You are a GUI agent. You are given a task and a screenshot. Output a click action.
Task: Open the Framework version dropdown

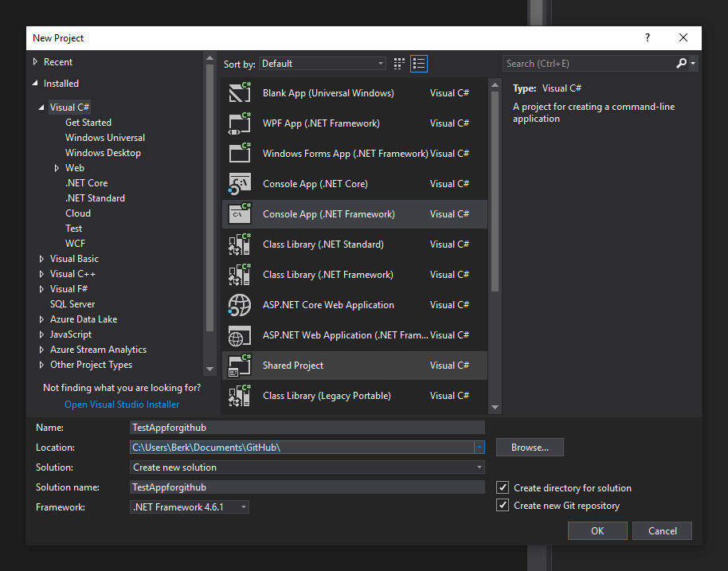pyautogui.click(x=190, y=507)
